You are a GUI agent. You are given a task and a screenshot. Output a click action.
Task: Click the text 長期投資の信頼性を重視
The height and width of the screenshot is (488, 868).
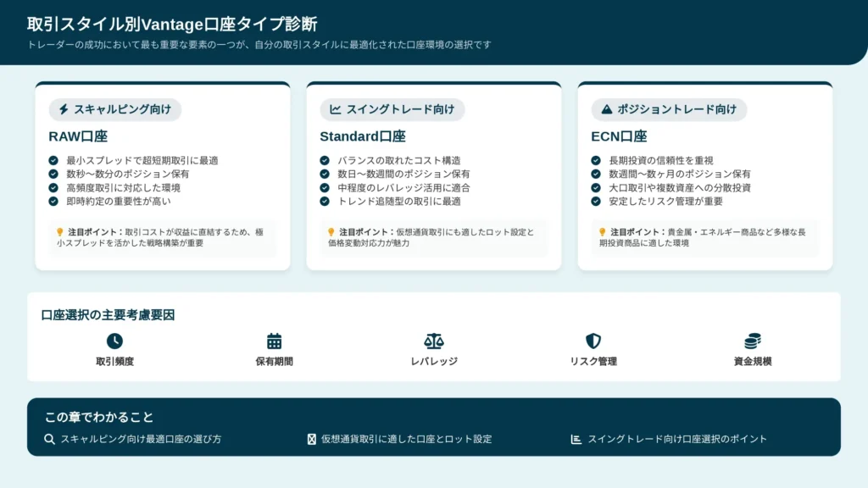pos(661,160)
